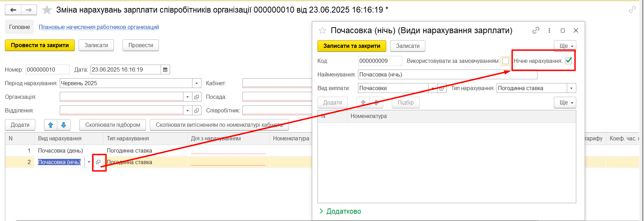Image resolution: width=644 pixels, height=221 pixels.
Task: Click into the Найменування text field
Action: pos(447,75)
